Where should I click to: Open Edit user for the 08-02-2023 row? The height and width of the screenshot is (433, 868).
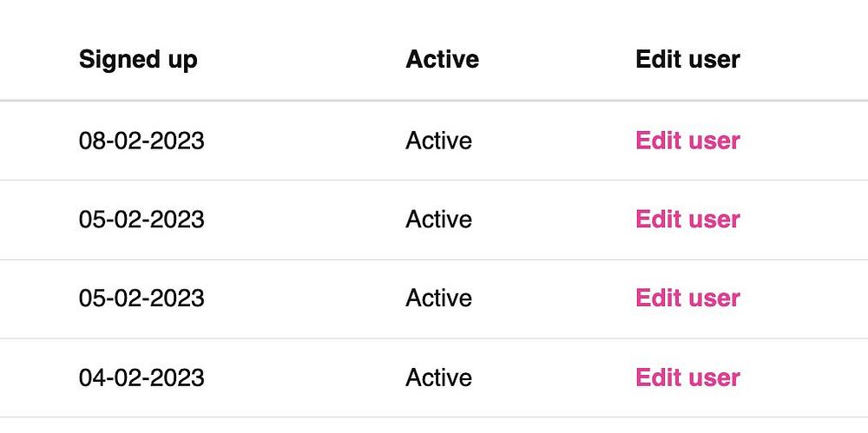[x=687, y=141]
